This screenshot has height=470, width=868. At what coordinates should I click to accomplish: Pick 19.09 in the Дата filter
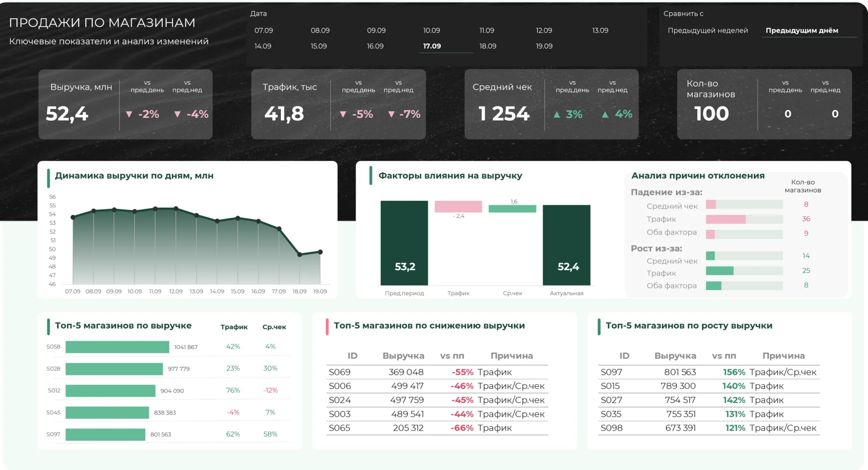coord(544,46)
